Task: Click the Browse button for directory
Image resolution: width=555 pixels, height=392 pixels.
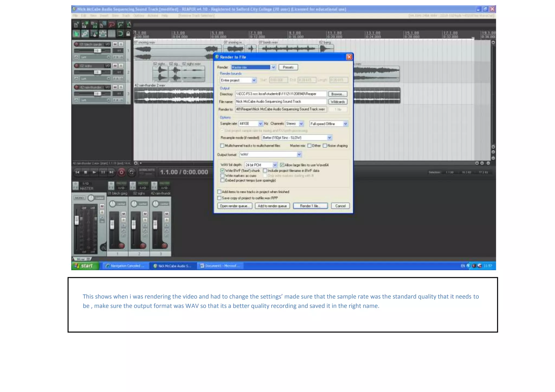Action: [x=337, y=94]
